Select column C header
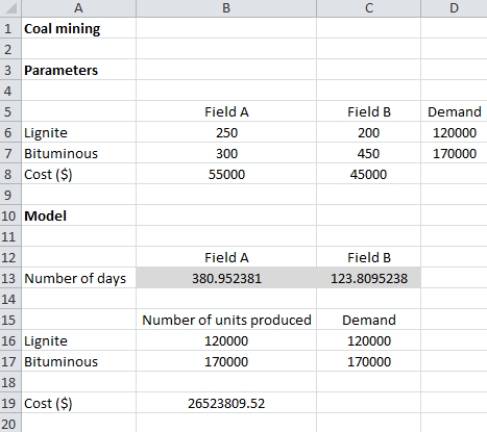This screenshot has height=432, width=487. [368, 8]
